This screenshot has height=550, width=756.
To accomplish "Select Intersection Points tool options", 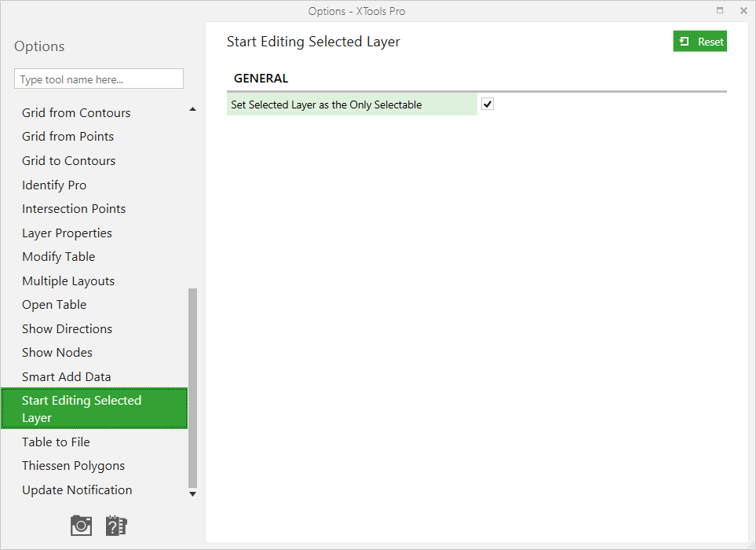I will 74,209.
